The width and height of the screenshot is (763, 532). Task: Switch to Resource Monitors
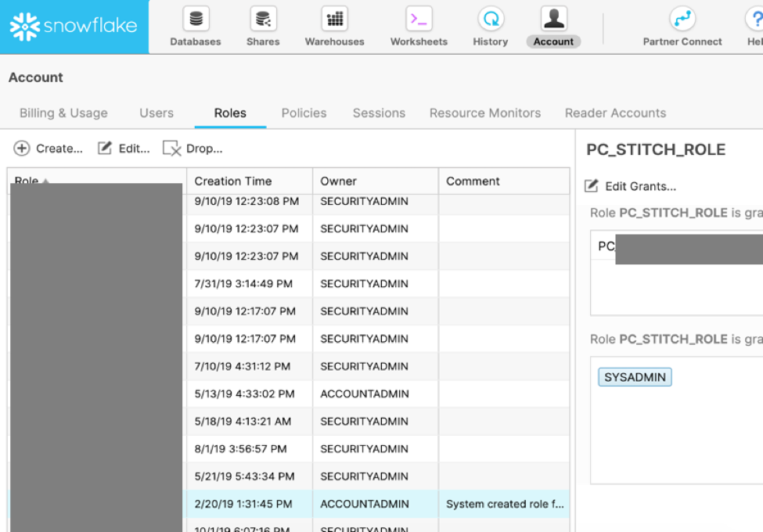pyautogui.click(x=484, y=113)
